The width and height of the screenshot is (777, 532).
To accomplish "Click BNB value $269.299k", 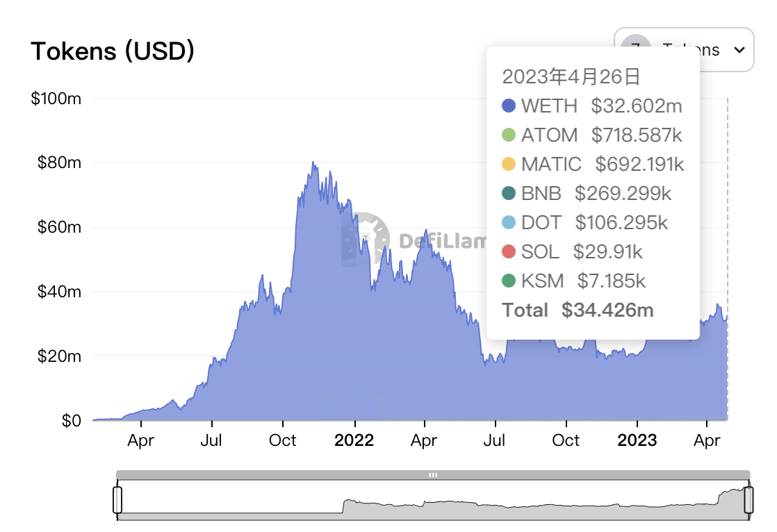I will pyautogui.click(x=623, y=194).
